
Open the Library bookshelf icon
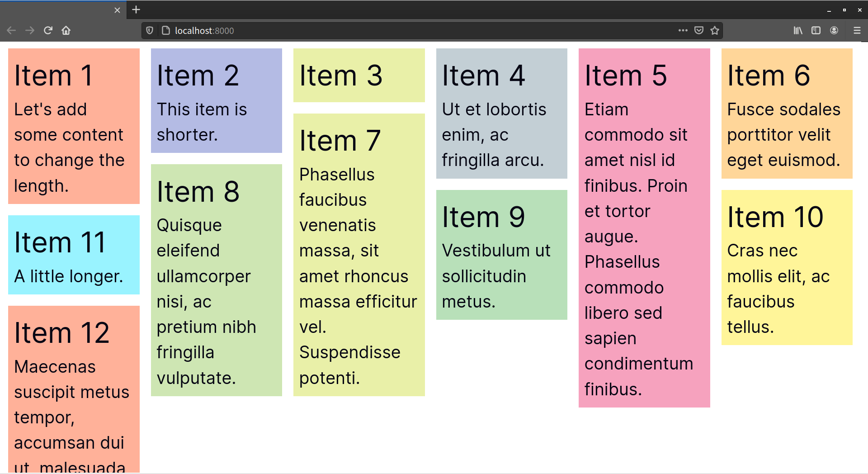(797, 30)
